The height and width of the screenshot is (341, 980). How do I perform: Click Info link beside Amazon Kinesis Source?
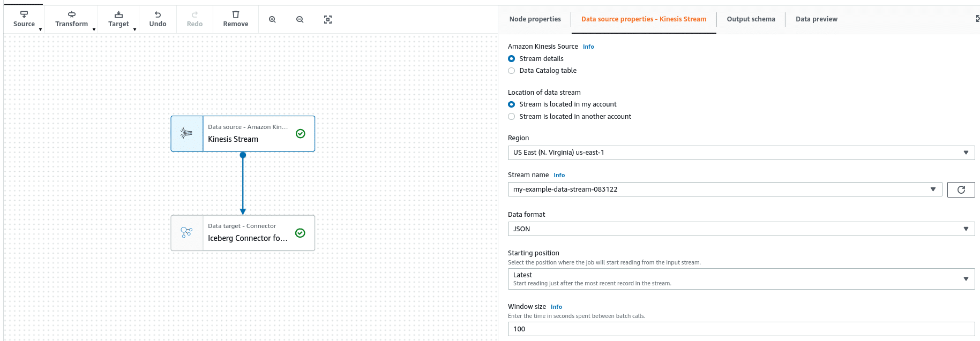[x=588, y=47]
